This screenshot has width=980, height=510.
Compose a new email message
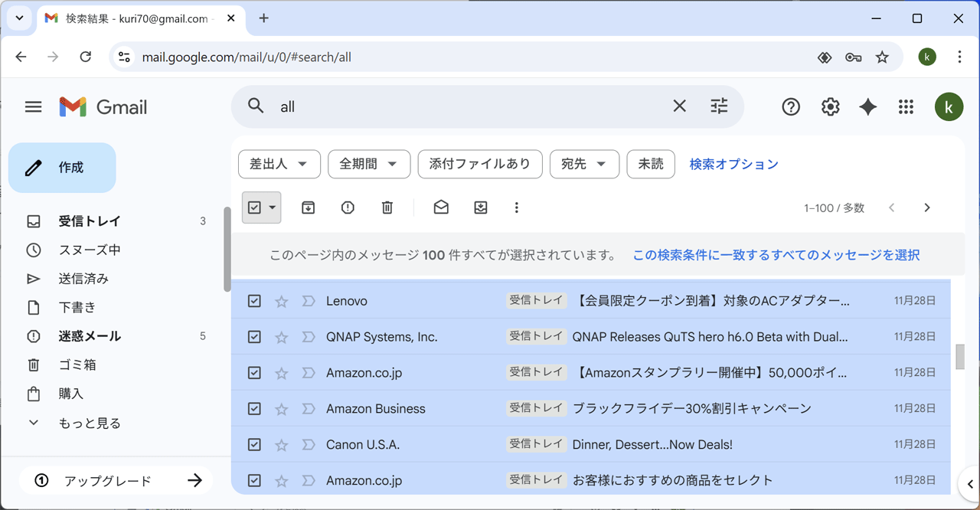point(62,167)
